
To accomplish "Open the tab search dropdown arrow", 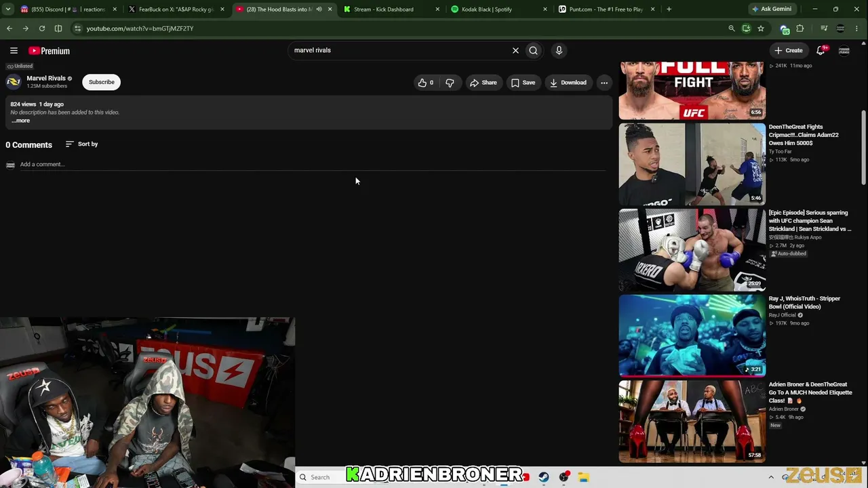I will pos(8,9).
